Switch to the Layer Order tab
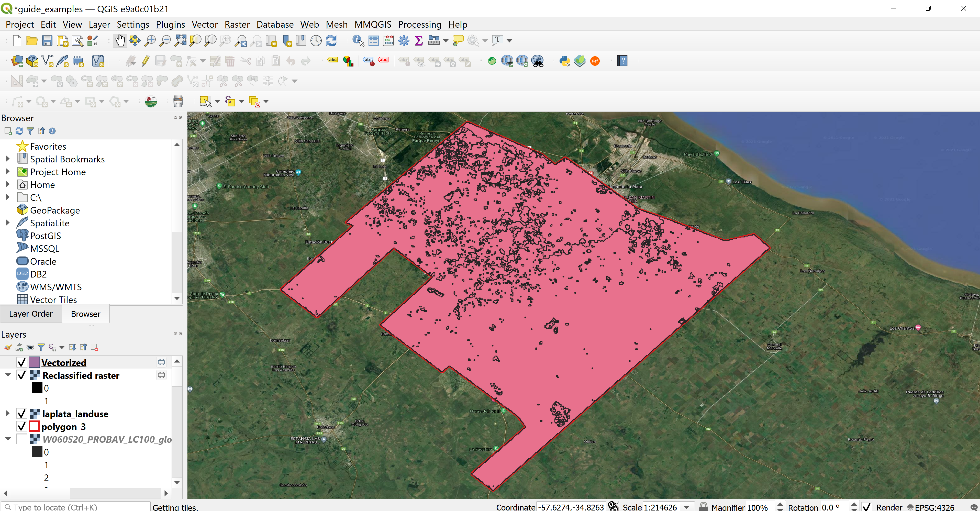The height and width of the screenshot is (511, 980). tap(31, 313)
